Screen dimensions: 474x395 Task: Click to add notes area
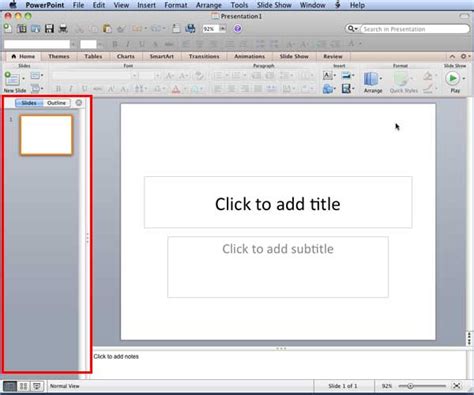tap(279, 365)
